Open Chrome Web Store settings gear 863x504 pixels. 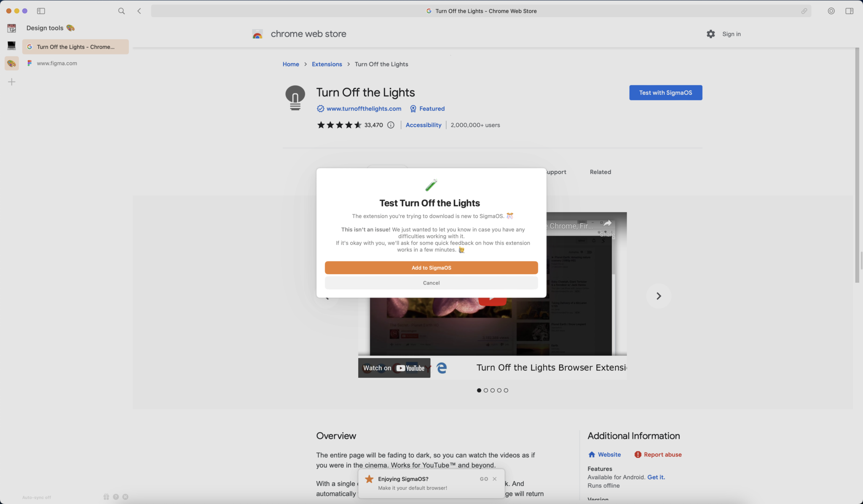[710, 34]
